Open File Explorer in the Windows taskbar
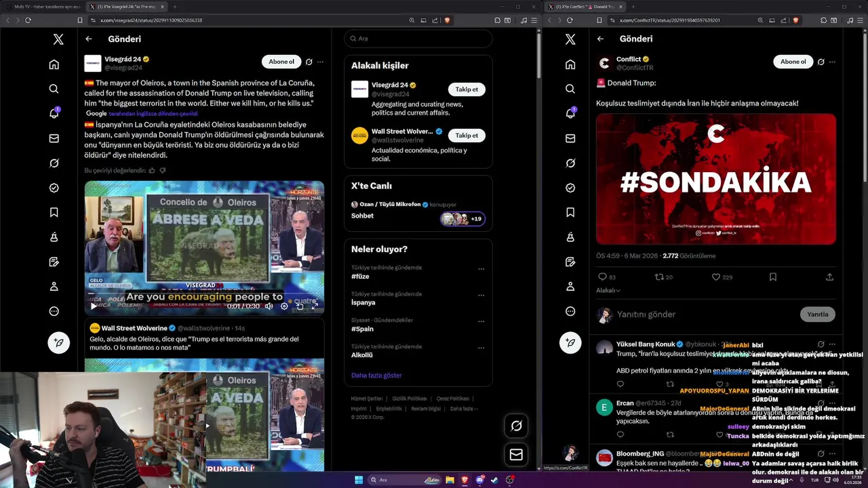Screen dimensions: 868x488 pos(450,480)
